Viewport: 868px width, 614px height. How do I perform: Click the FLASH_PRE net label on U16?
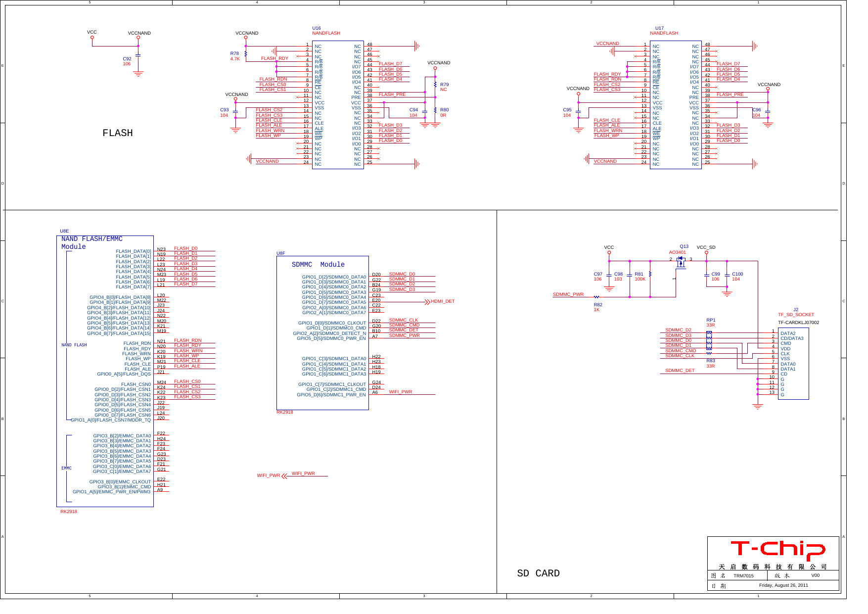(392, 94)
